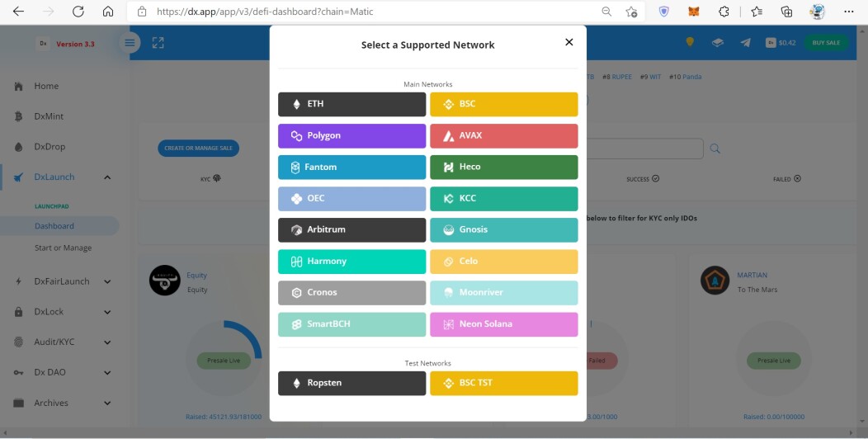Click the search magnifier icon
Viewport: 868px width, 439px height.
point(715,149)
